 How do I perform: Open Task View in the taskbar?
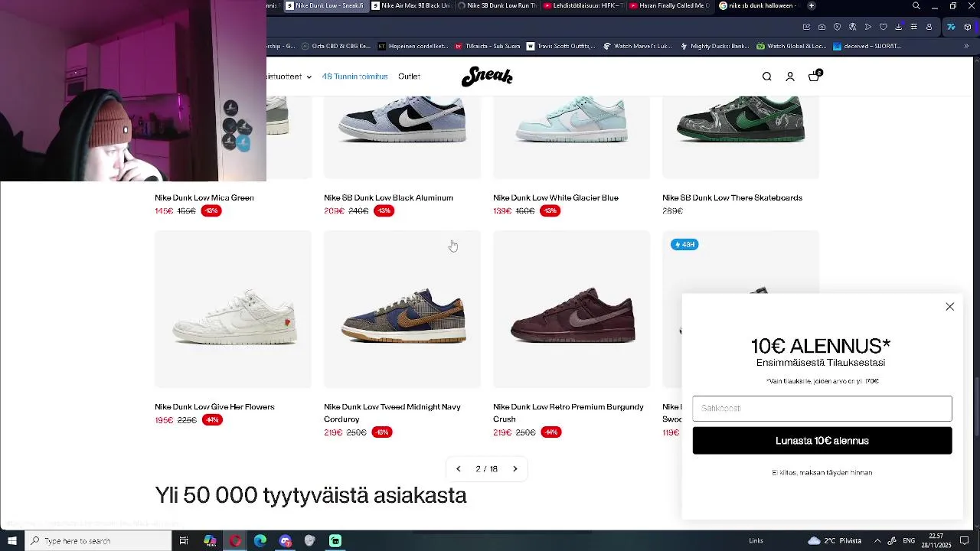(x=184, y=541)
